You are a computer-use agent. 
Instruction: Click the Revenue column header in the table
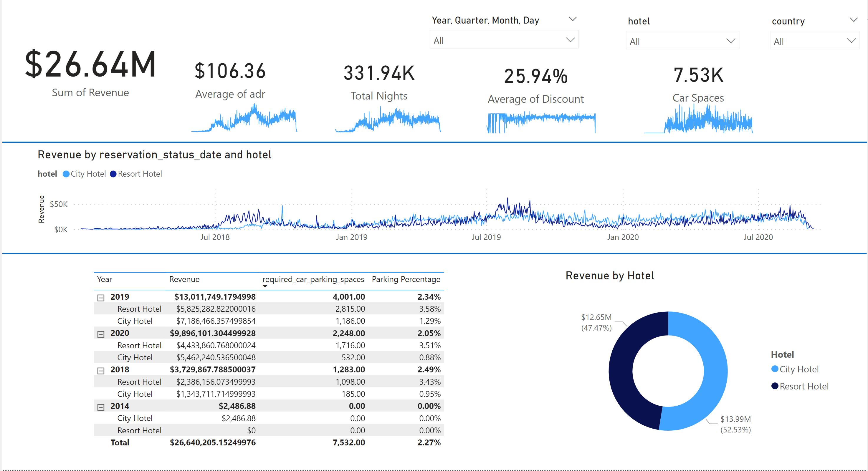click(x=185, y=279)
